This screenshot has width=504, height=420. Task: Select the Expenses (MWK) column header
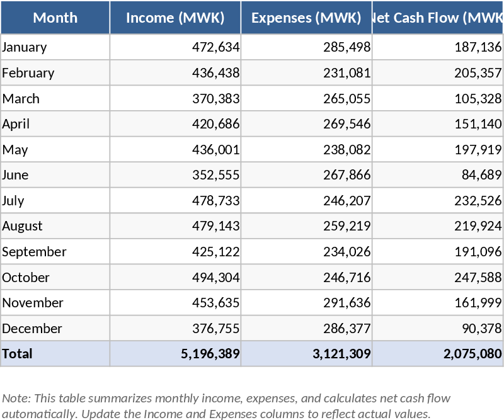pyautogui.click(x=306, y=18)
